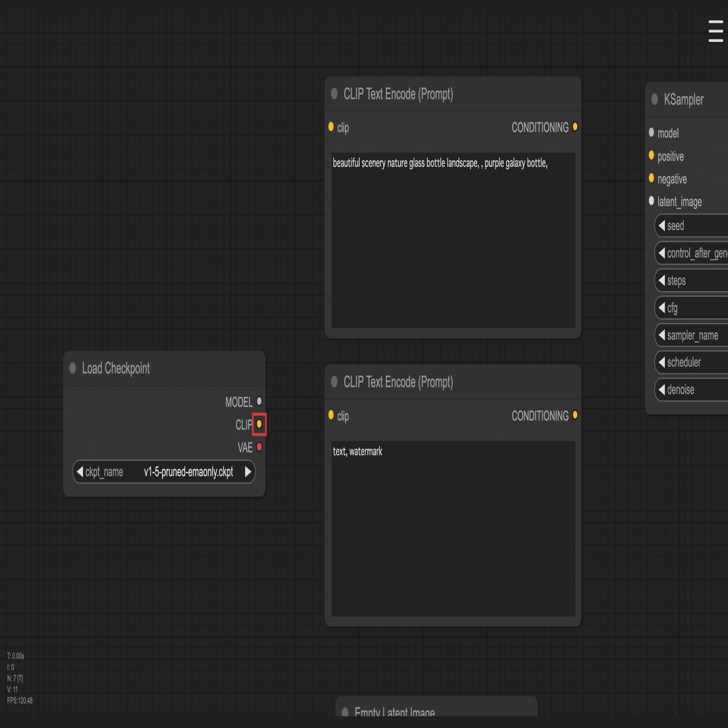The height and width of the screenshot is (728, 728).
Task: Select previous checkpoint with ckpt_name left arrow
Action: click(80, 472)
